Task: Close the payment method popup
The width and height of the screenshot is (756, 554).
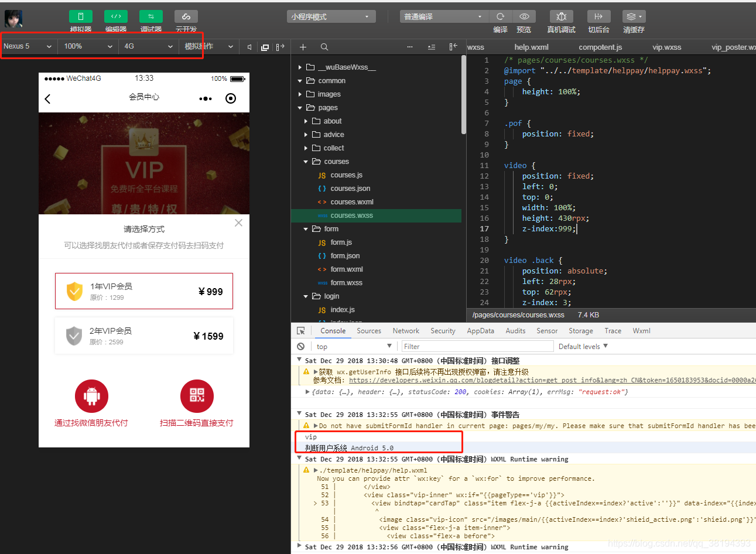Action: coord(238,223)
